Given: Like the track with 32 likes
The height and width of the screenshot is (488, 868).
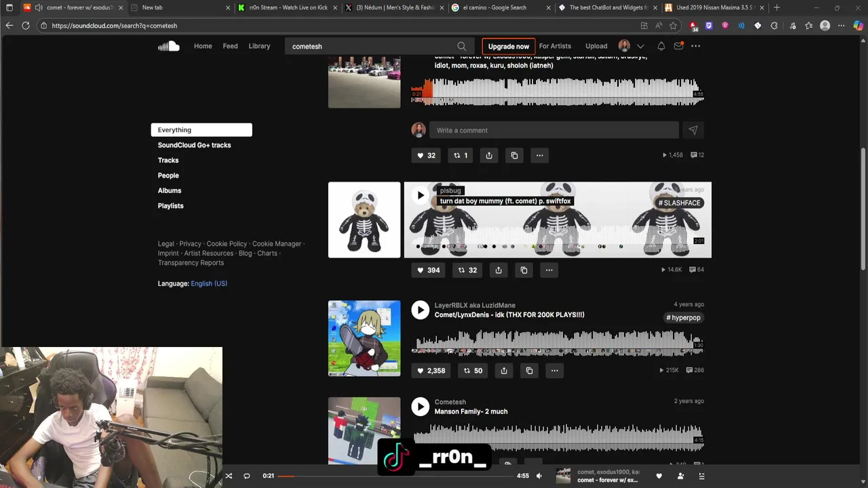Looking at the screenshot, I should tap(426, 155).
